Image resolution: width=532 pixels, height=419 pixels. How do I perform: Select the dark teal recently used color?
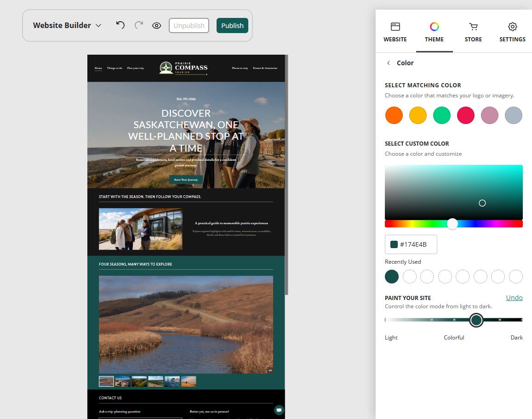(x=392, y=277)
